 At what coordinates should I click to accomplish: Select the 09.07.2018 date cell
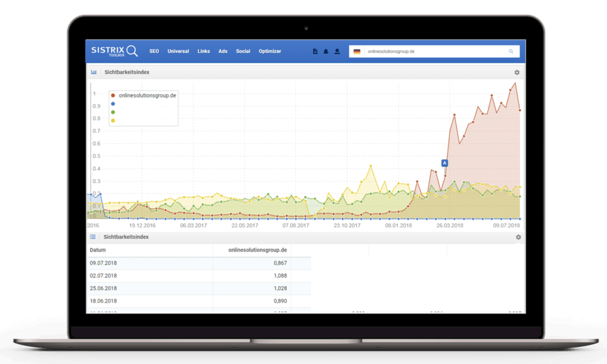(x=103, y=263)
